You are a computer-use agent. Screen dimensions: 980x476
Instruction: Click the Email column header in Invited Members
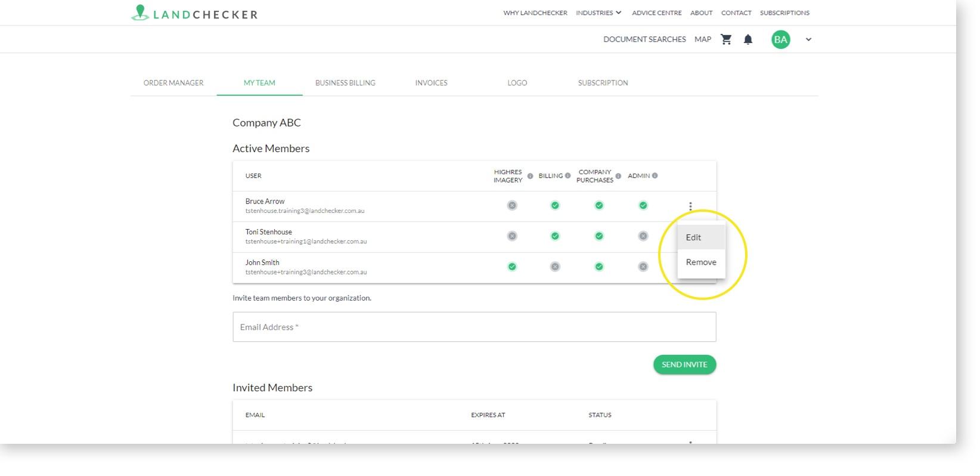(255, 415)
